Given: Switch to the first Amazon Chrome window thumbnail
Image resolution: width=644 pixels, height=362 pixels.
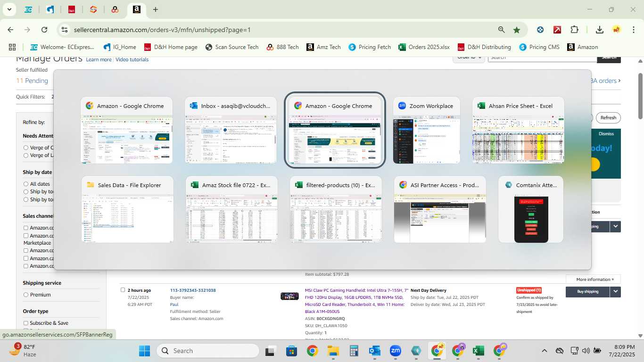Looking at the screenshot, I should tap(126, 130).
